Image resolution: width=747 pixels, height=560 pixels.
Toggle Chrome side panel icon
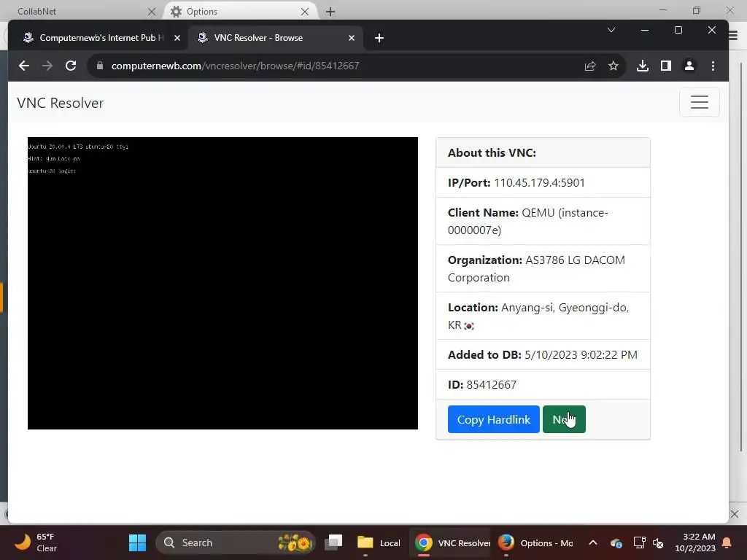[665, 66]
